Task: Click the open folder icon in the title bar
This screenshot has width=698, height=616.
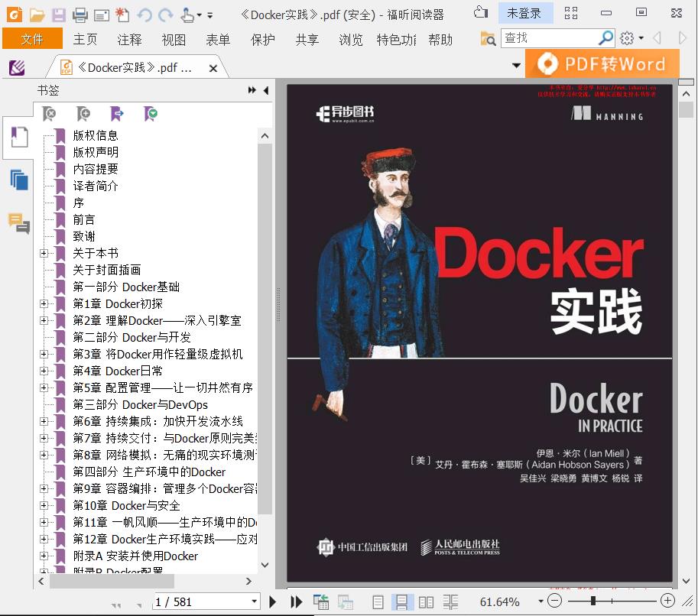Action: (x=37, y=15)
